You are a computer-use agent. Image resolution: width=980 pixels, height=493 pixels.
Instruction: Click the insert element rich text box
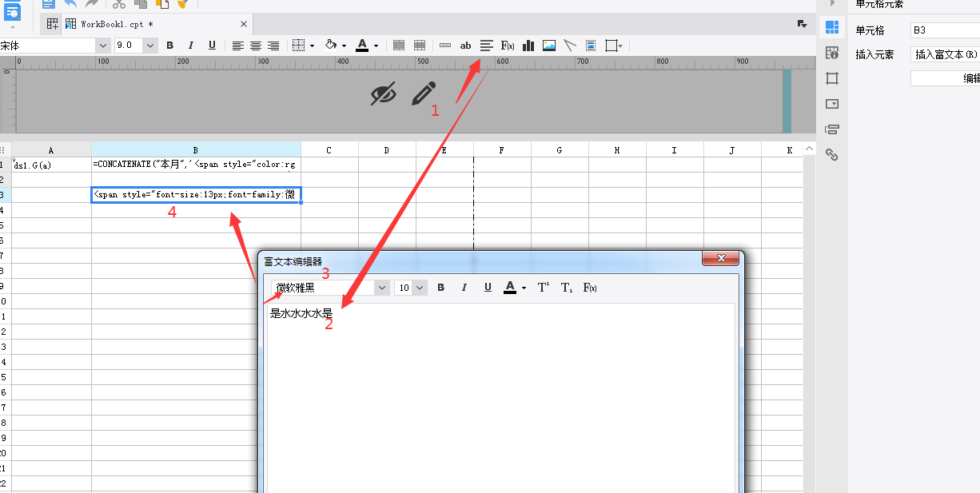(945, 54)
